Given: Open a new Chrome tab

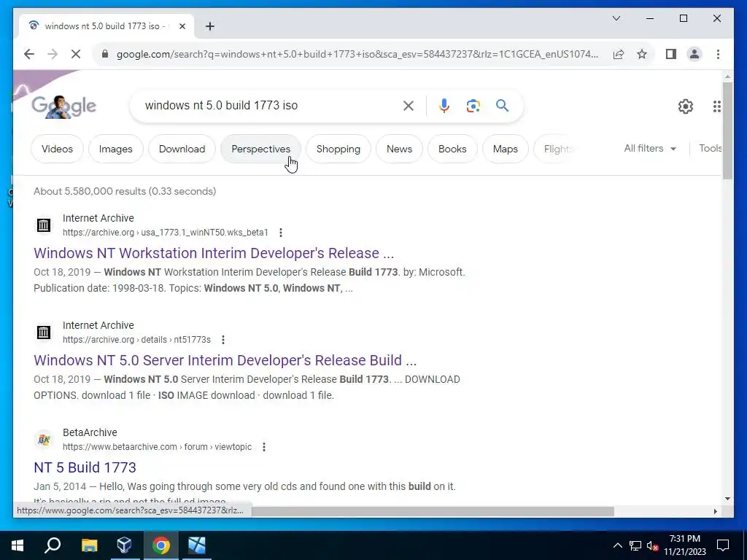Looking at the screenshot, I should click(209, 26).
